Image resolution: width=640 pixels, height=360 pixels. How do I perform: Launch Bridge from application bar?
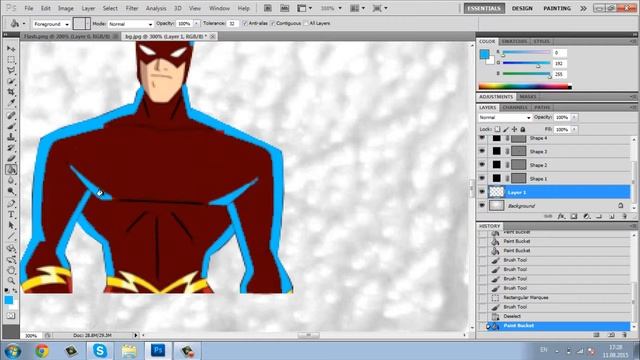268,8
